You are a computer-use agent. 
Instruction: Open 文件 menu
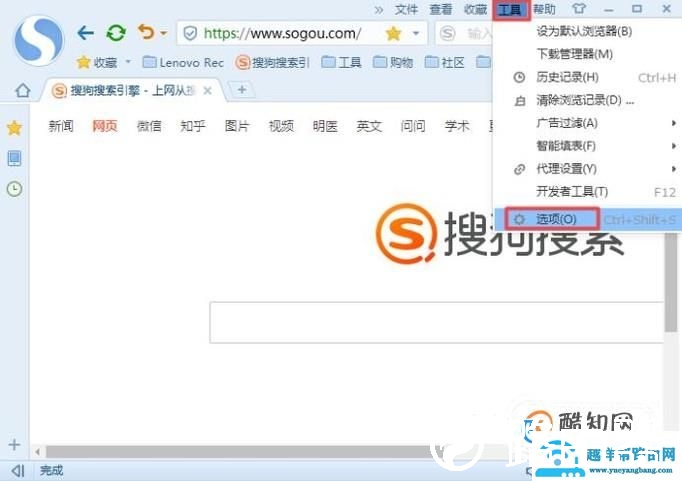click(x=406, y=9)
